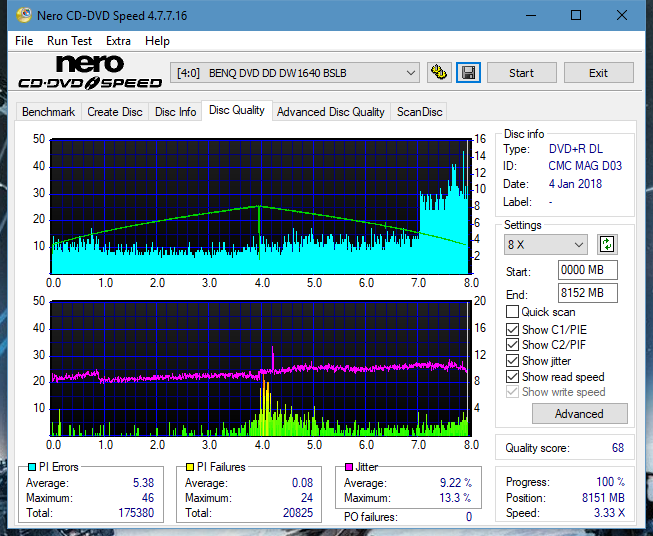Open the Run Test menu

click(x=69, y=41)
